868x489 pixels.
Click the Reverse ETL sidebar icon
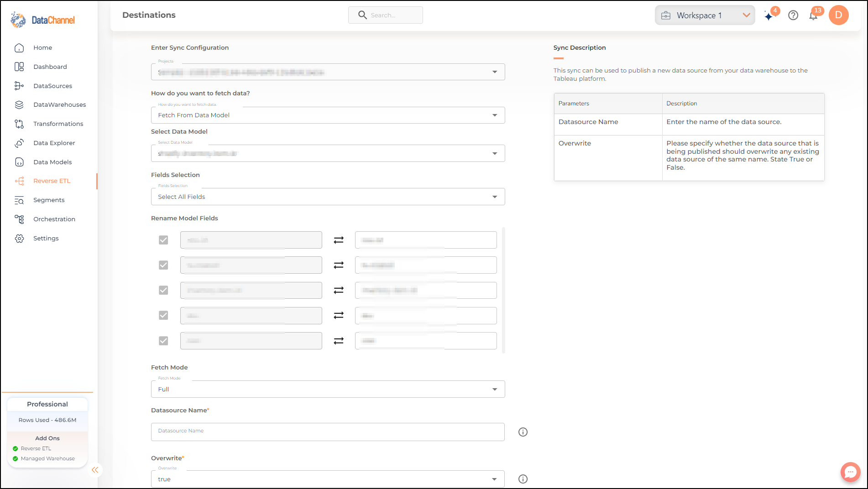[x=19, y=181]
